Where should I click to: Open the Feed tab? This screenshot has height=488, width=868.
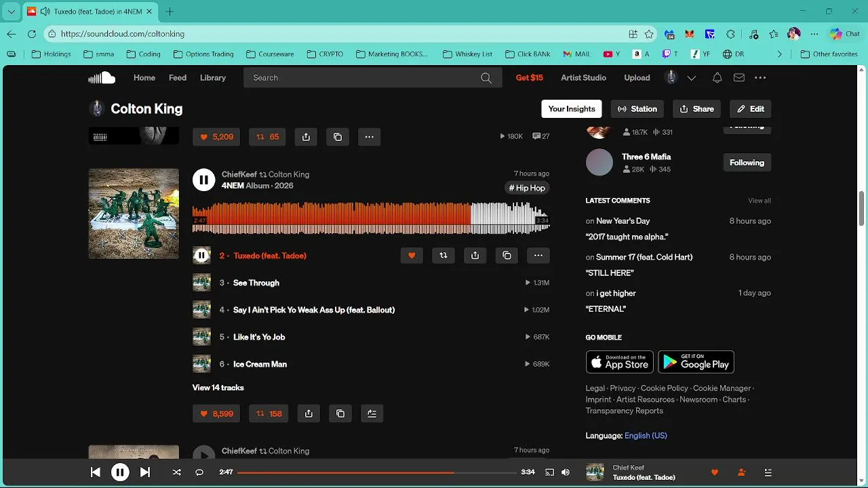178,78
